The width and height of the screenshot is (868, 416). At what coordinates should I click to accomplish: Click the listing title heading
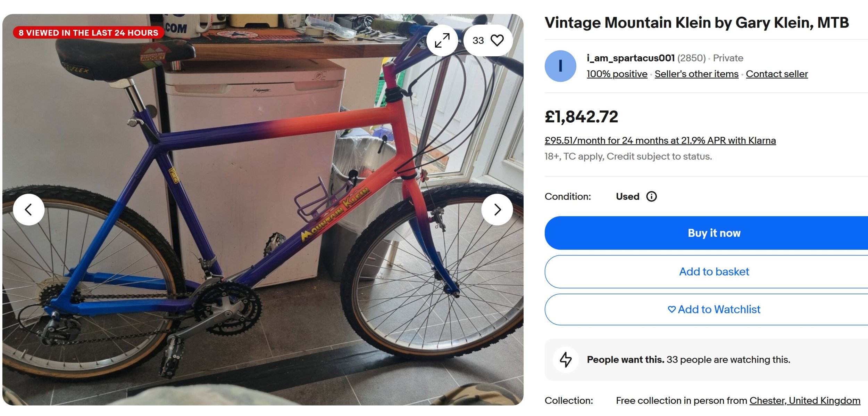pyautogui.click(x=696, y=23)
